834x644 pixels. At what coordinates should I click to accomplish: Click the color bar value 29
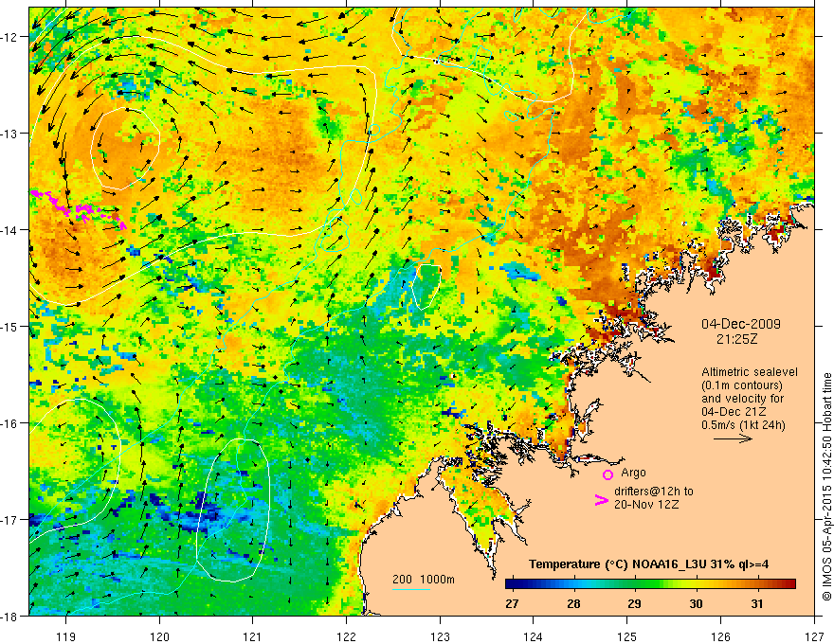pos(634,603)
